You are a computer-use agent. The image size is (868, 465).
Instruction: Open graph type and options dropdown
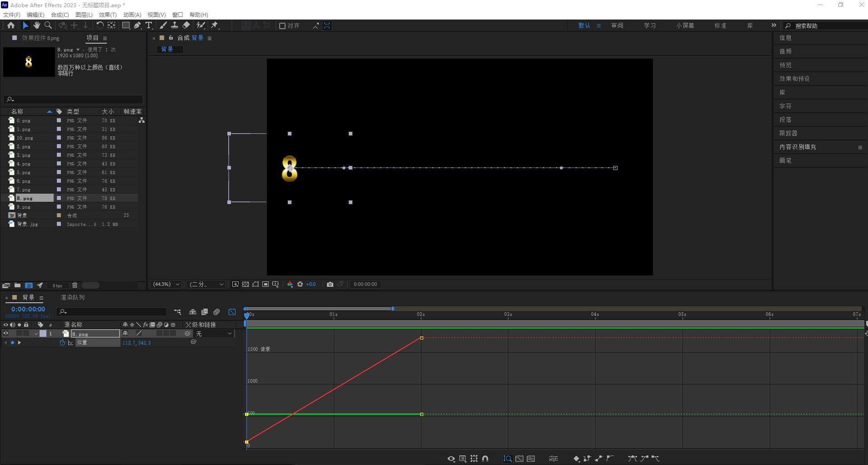462,459
